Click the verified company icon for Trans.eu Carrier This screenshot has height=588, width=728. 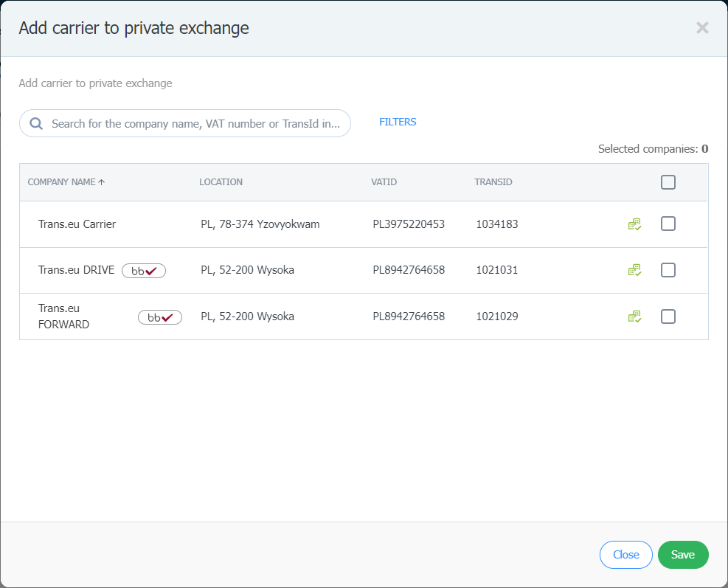(634, 224)
